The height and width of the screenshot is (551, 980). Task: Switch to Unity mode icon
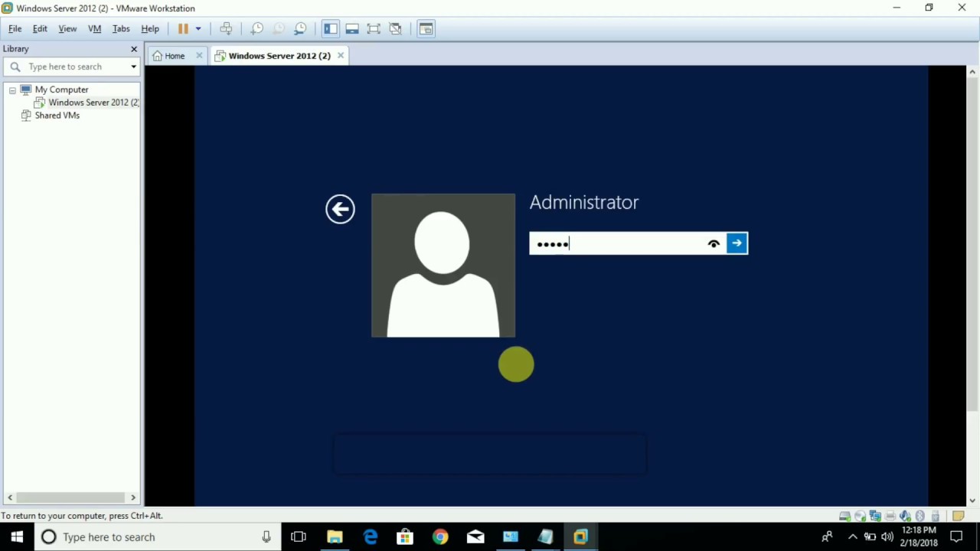click(x=395, y=28)
